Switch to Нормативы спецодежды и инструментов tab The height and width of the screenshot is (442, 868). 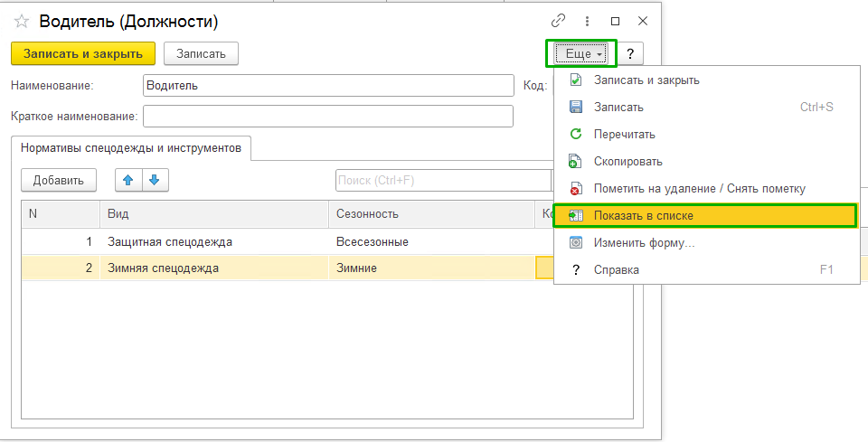tap(131, 147)
